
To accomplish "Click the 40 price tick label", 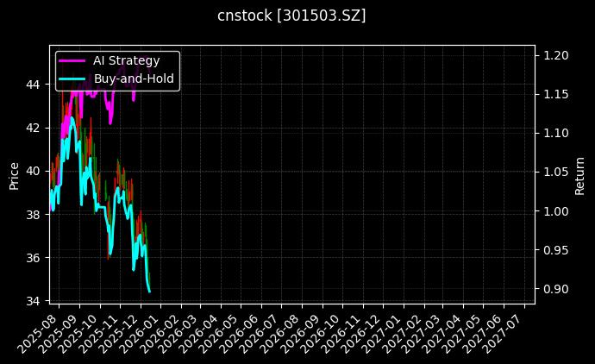I will coord(33,171).
